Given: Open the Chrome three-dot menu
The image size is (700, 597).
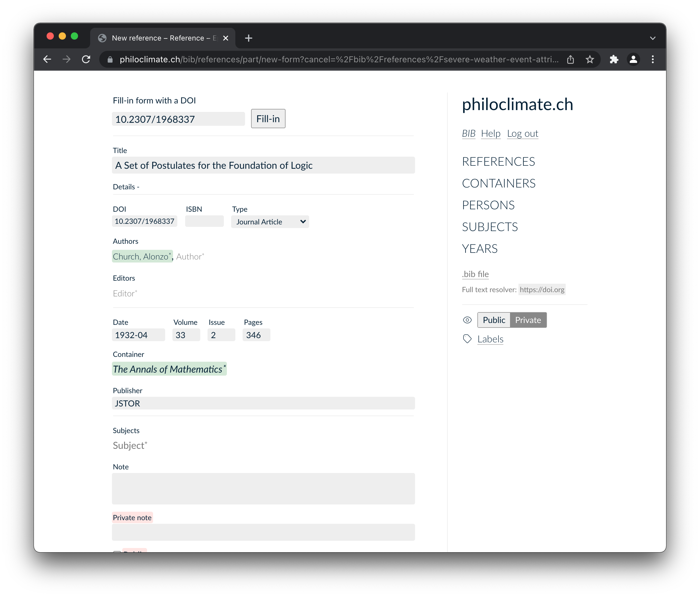Looking at the screenshot, I should coord(653,60).
